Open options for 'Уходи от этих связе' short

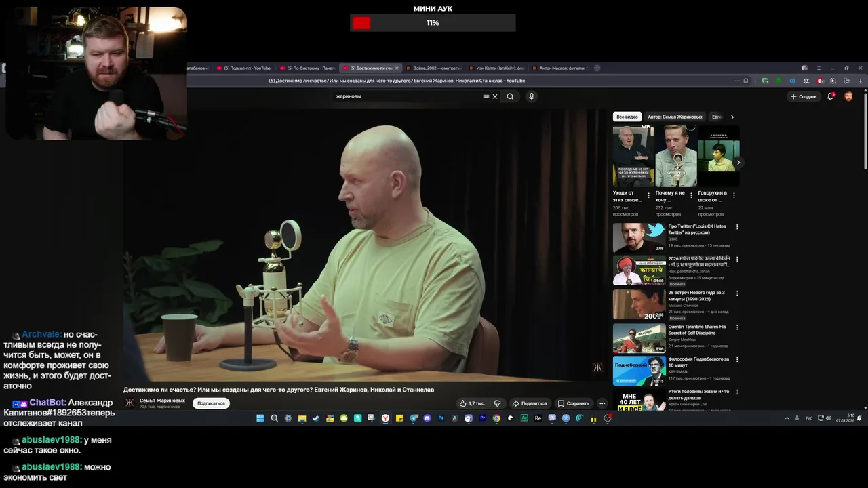[x=648, y=195]
